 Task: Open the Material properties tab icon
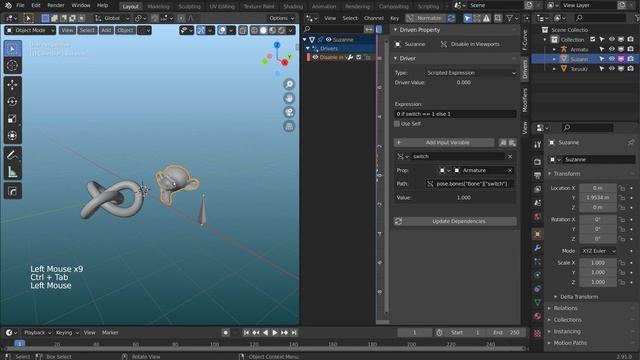click(x=538, y=316)
